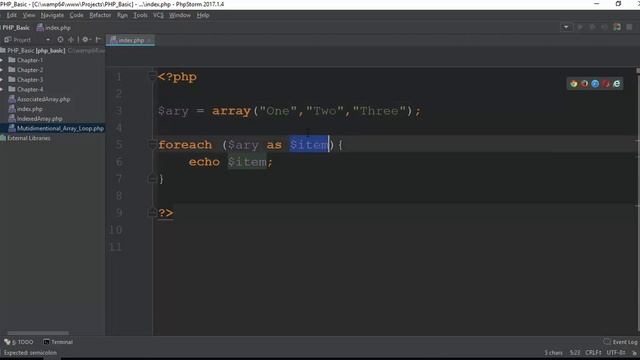The height and width of the screenshot is (360, 640).
Task: Expand the Chapter-2 folder
Action: pyautogui.click(x=2, y=70)
